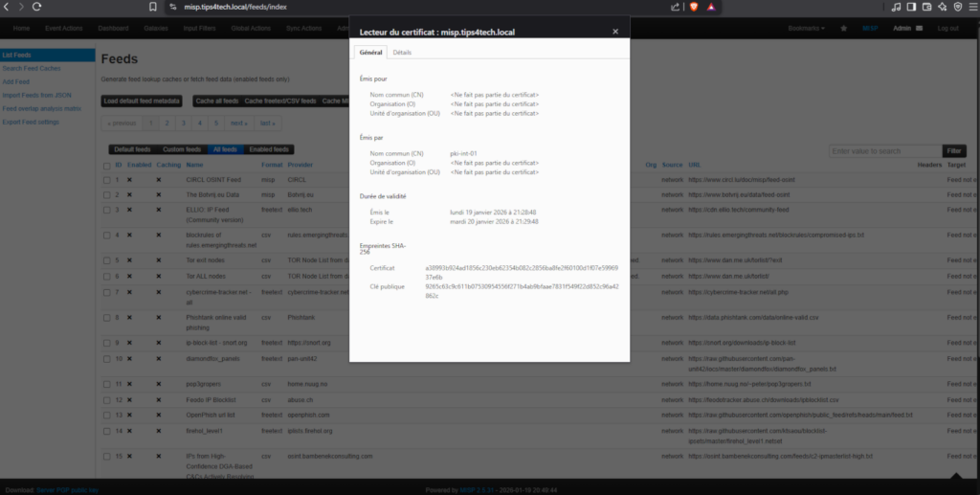Open the Brave Shields lion icon

(x=693, y=7)
